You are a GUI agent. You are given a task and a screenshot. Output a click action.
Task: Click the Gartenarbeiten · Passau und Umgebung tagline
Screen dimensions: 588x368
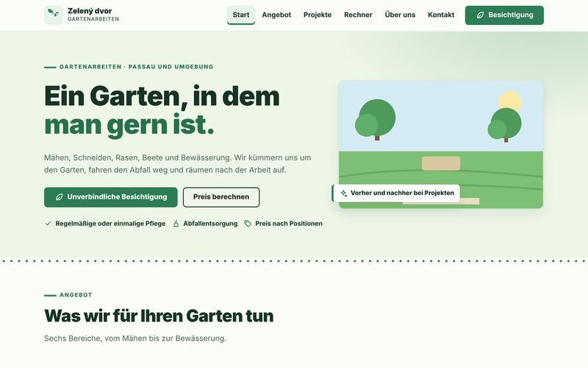tap(137, 67)
